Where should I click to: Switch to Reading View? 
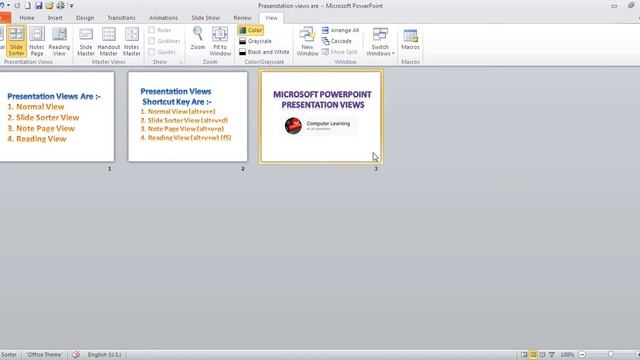59,41
